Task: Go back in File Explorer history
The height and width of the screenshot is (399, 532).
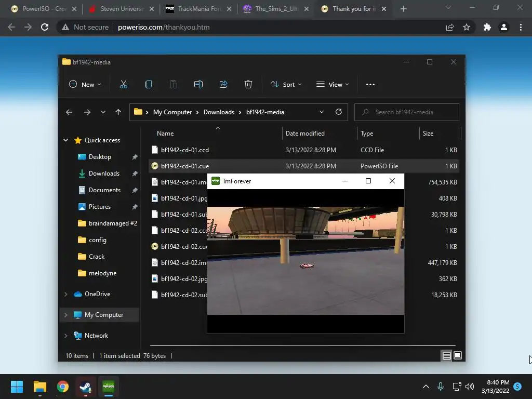Action: pos(69,112)
